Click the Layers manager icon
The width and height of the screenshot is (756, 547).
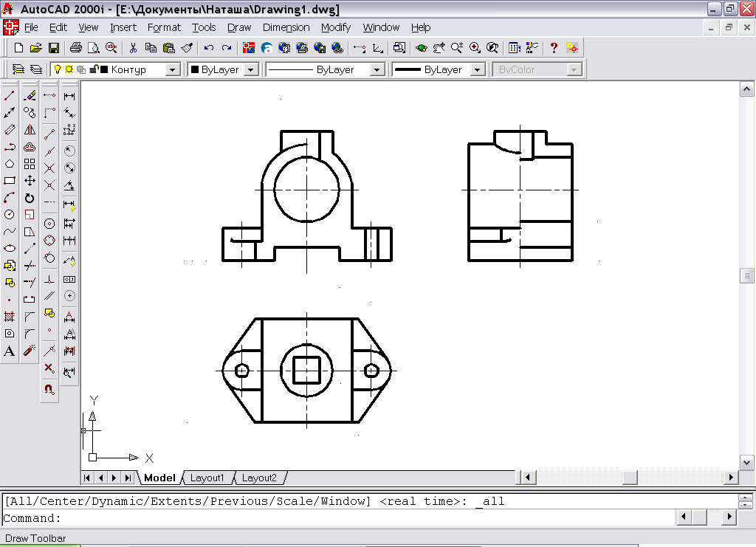[36, 69]
